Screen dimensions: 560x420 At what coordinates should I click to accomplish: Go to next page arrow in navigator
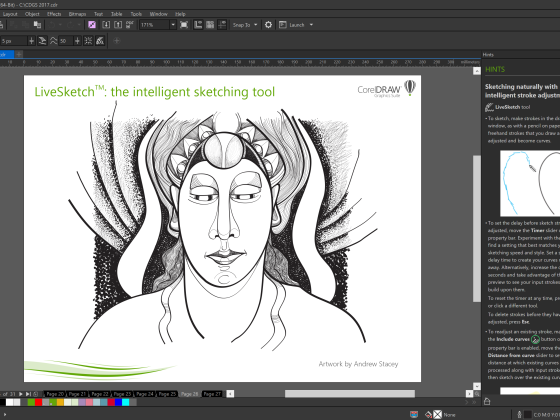[21, 394]
